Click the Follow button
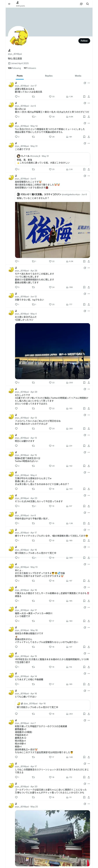The height and width of the screenshot is (868, 98). 84,41
